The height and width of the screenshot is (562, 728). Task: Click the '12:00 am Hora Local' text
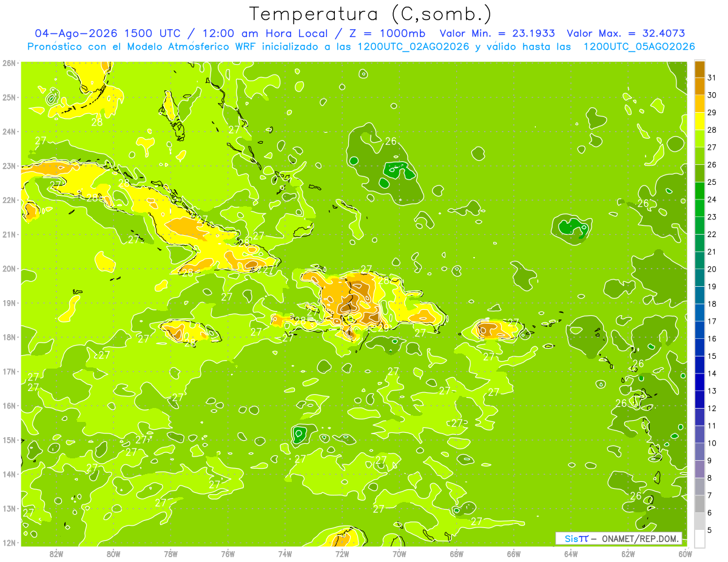pos(264,33)
